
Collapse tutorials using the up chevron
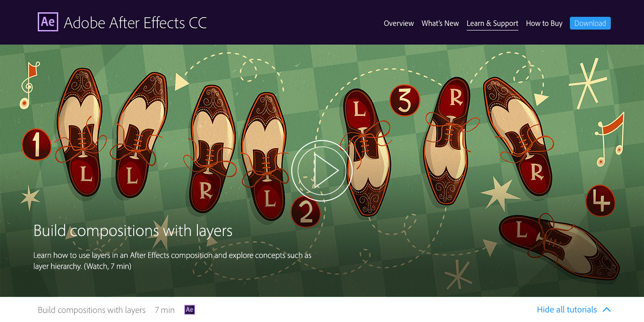pos(607,310)
